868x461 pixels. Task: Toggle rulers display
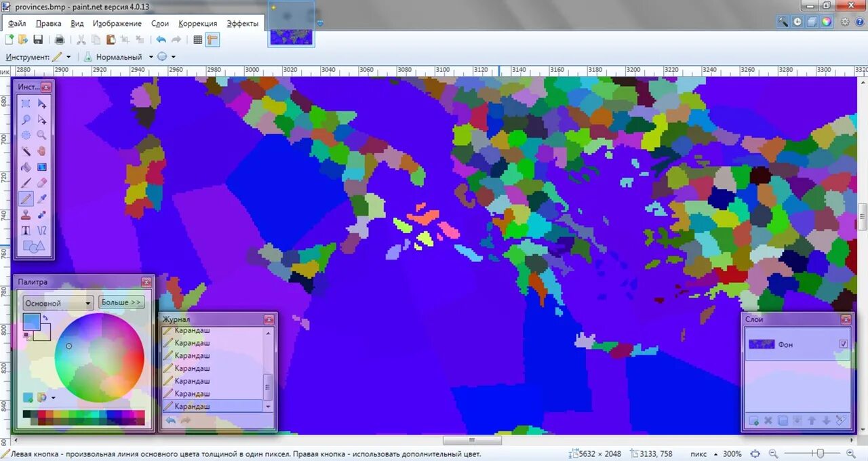pos(213,40)
